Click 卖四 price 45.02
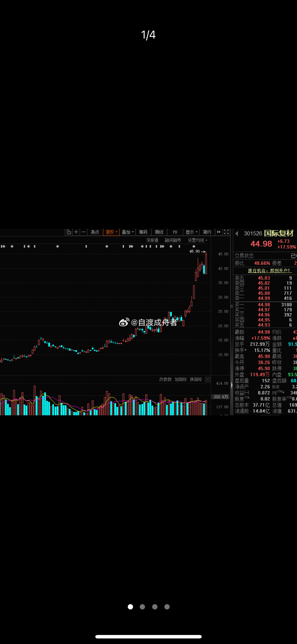This screenshot has height=644, width=297. (264, 283)
